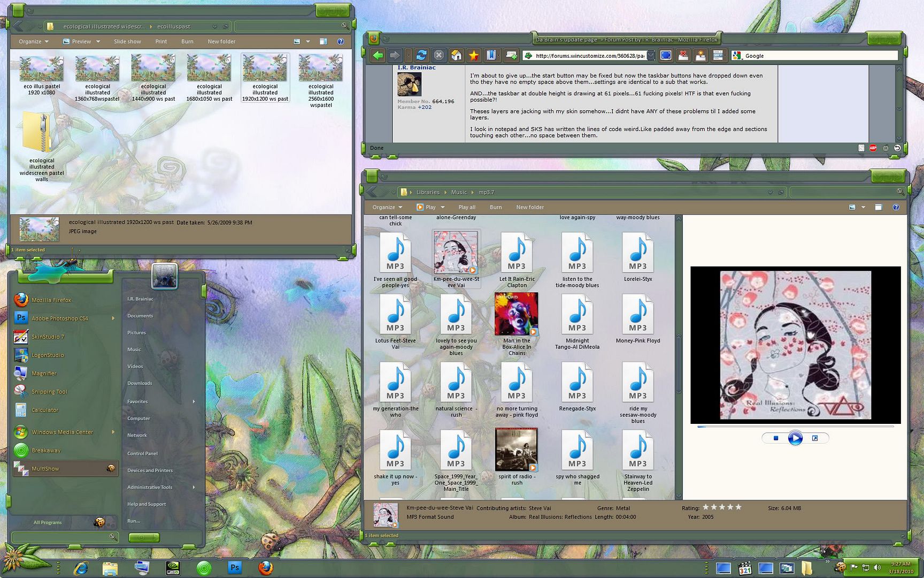The height and width of the screenshot is (578, 924).
Task: Play the Steve Vai preview track
Action: tap(795, 438)
